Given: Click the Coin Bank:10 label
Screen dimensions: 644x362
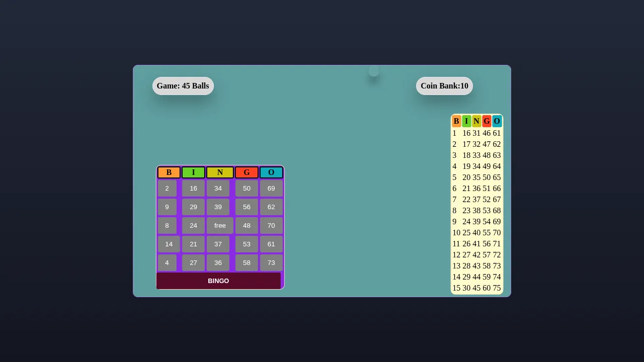Looking at the screenshot, I should click(444, 86).
